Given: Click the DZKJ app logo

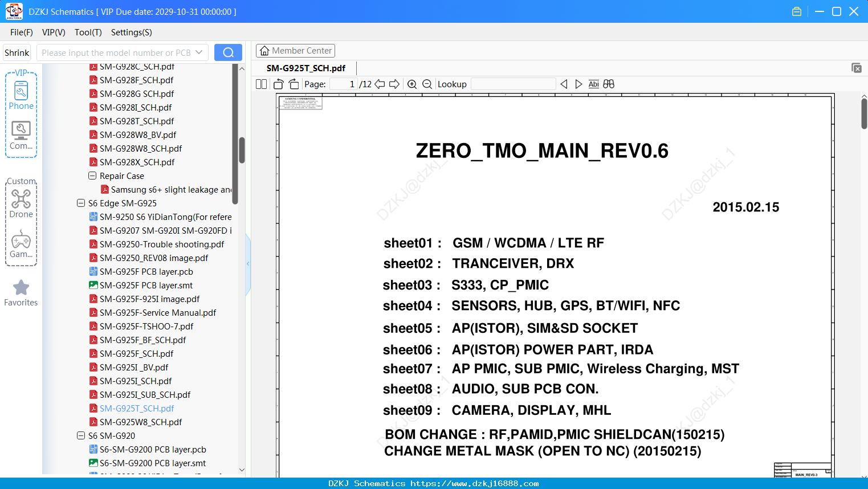Looking at the screenshot, I should [14, 11].
